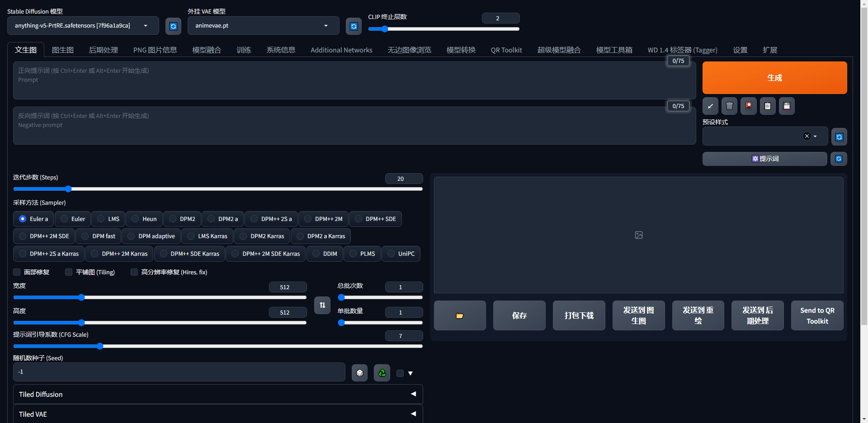Screen dimensions: 868x423
Task: Click the trash icon to clear prompt
Action: pyautogui.click(x=729, y=106)
